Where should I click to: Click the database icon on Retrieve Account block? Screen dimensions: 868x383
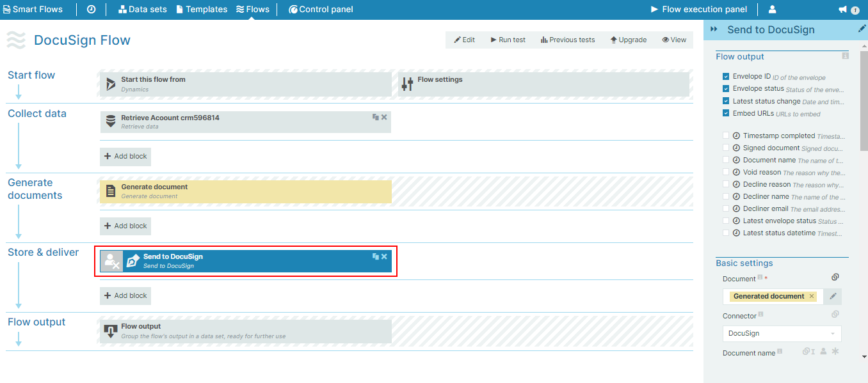[111, 121]
